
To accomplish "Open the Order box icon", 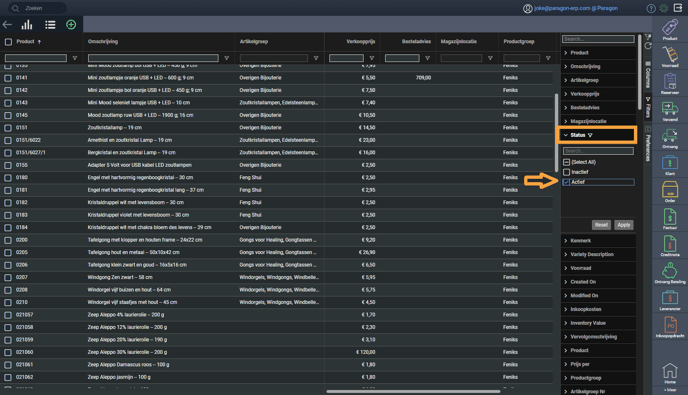I will (x=670, y=189).
